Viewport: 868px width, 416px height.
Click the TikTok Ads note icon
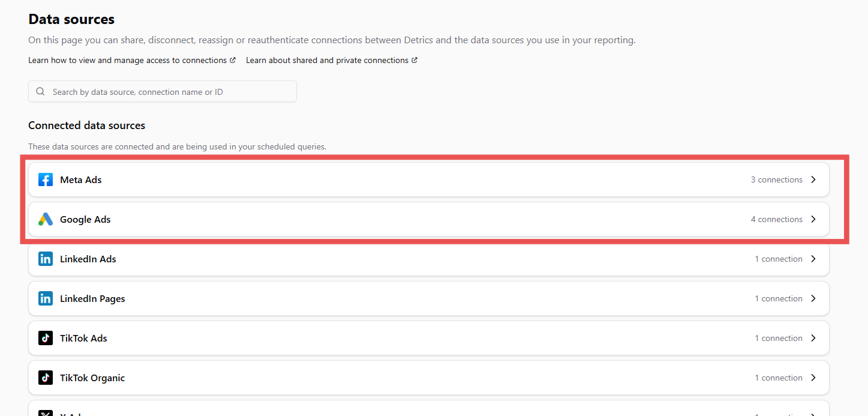45,338
